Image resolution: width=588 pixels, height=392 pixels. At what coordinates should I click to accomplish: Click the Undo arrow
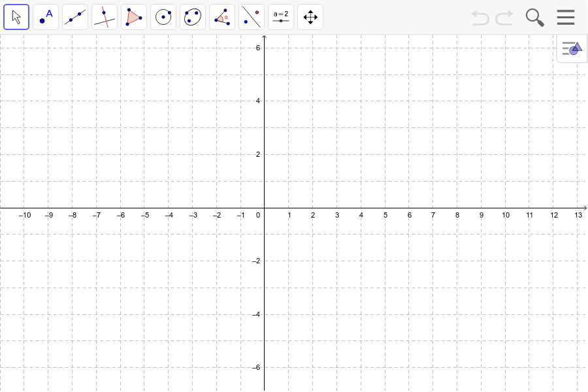[480, 18]
